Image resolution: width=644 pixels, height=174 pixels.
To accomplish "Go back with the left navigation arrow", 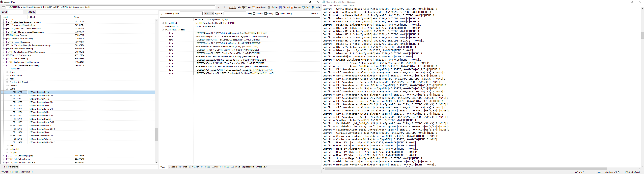I will [219, 8].
